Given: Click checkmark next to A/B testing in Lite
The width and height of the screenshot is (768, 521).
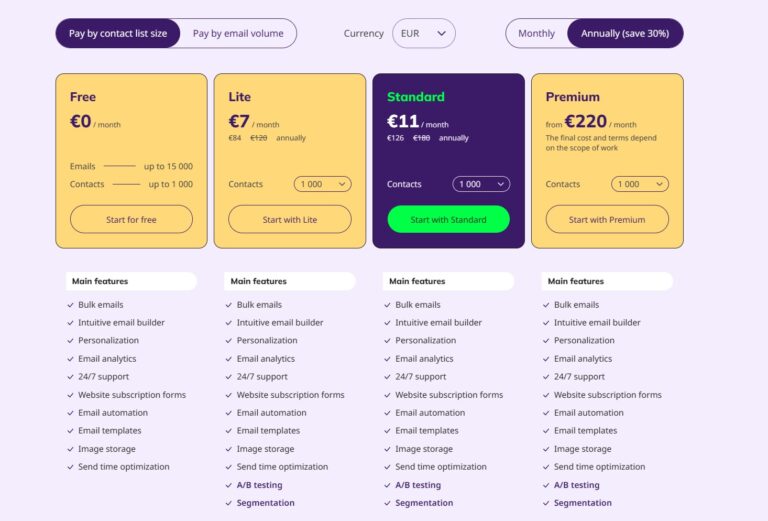Looking at the screenshot, I should (x=229, y=485).
